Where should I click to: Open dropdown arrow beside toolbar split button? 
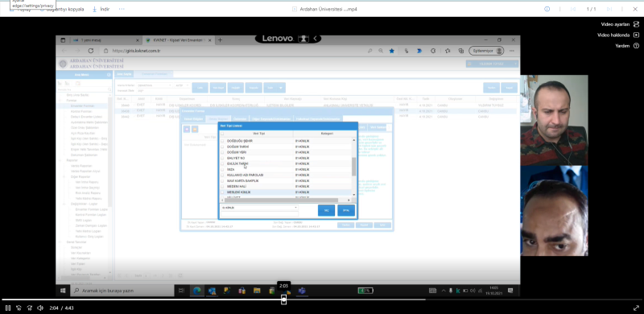click(x=281, y=88)
